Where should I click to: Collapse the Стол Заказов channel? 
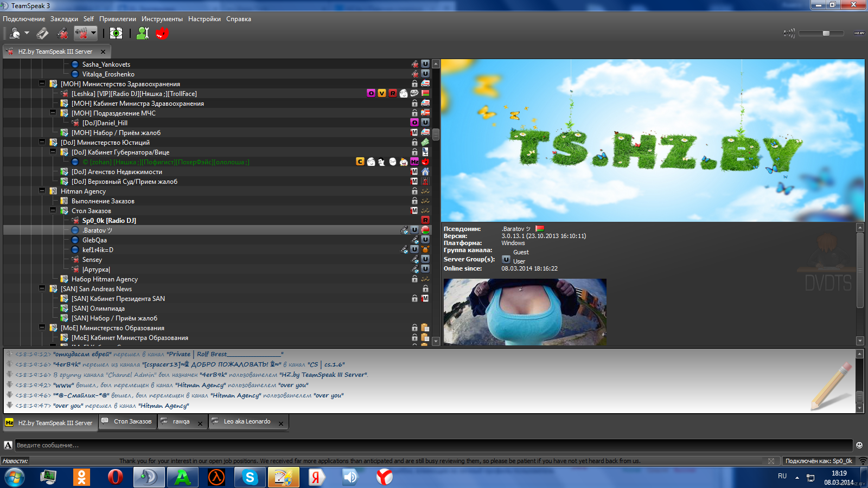pyautogui.click(x=53, y=210)
